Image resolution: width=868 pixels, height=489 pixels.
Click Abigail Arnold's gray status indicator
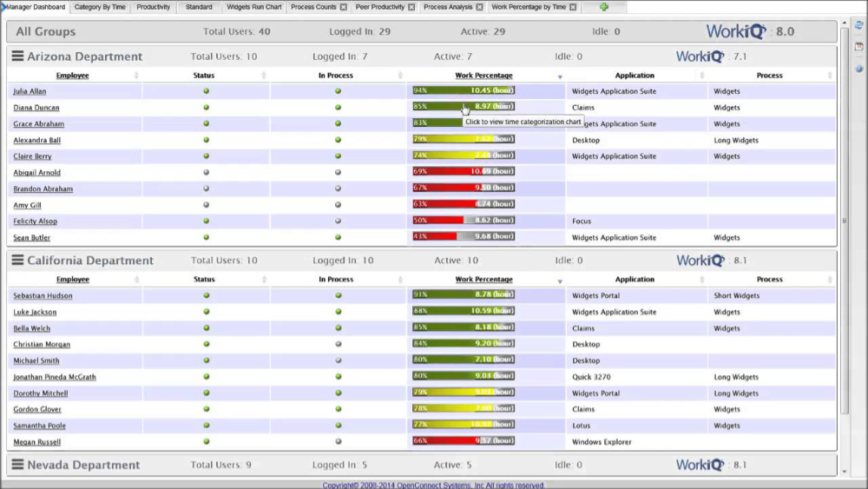pos(206,172)
